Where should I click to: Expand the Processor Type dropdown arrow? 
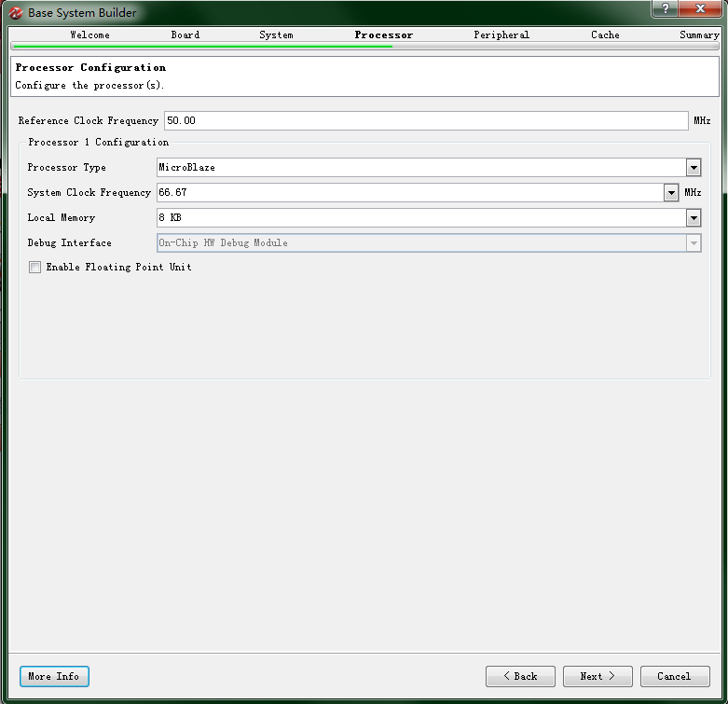tap(694, 168)
